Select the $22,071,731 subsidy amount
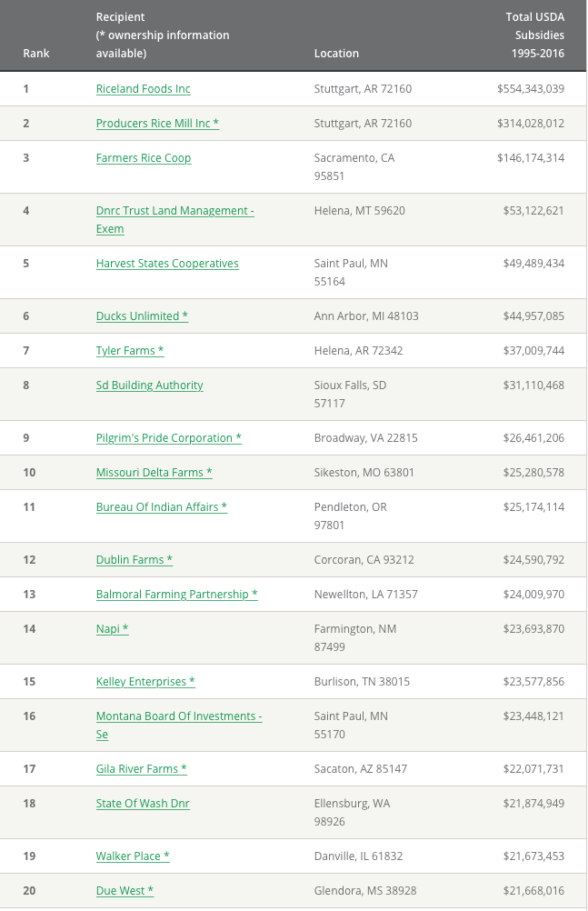Viewport: 588px width, 911px height. 533,768
